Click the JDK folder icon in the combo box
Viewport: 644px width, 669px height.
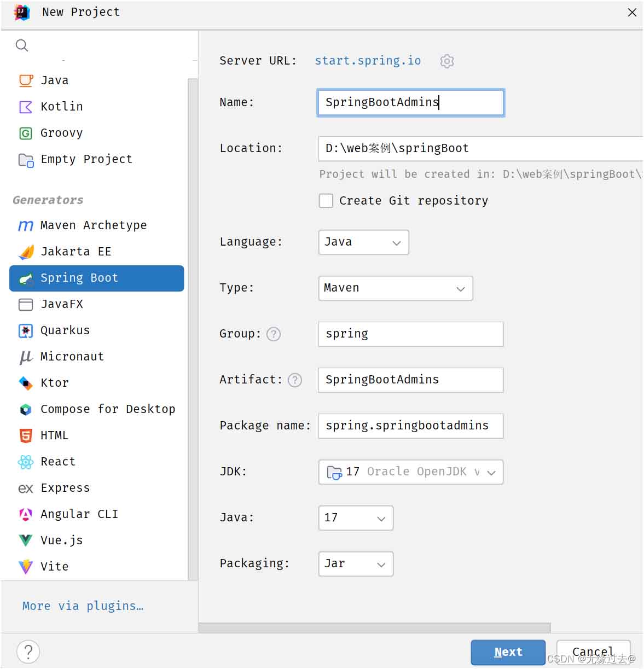(x=334, y=472)
